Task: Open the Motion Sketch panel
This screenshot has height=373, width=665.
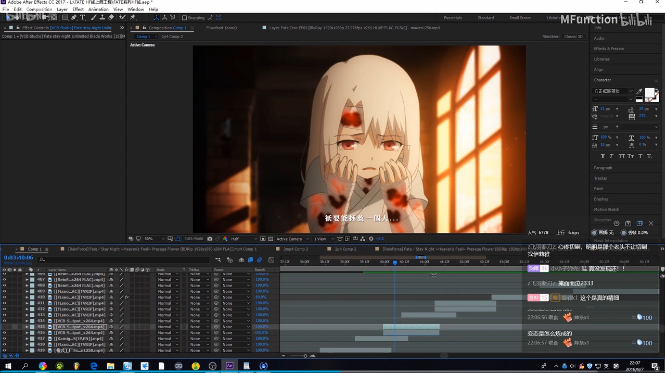Action: (x=606, y=210)
